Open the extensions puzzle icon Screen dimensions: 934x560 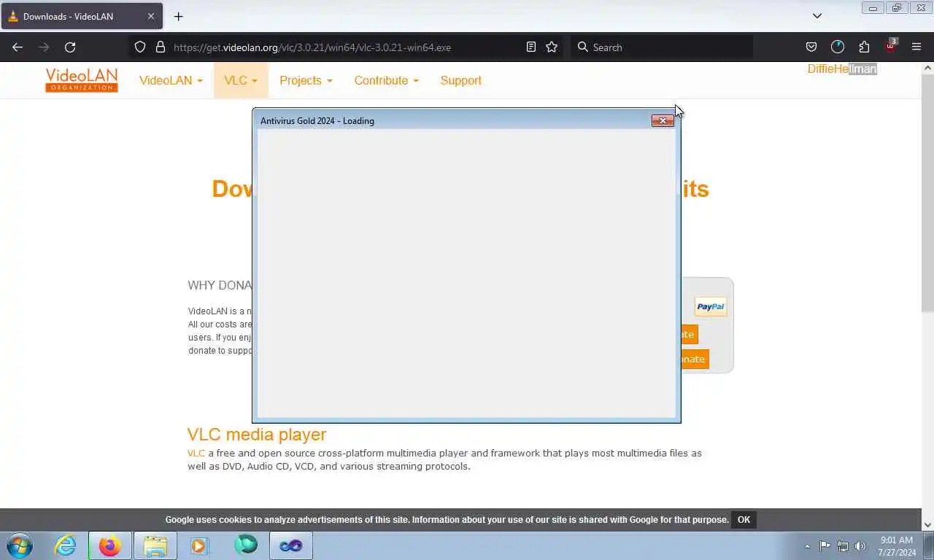click(x=864, y=47)
